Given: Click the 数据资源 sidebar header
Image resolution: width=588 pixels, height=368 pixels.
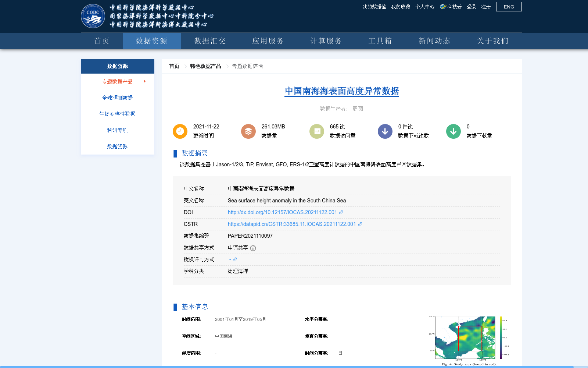Looking at the screenshot, I should [118, 66].
